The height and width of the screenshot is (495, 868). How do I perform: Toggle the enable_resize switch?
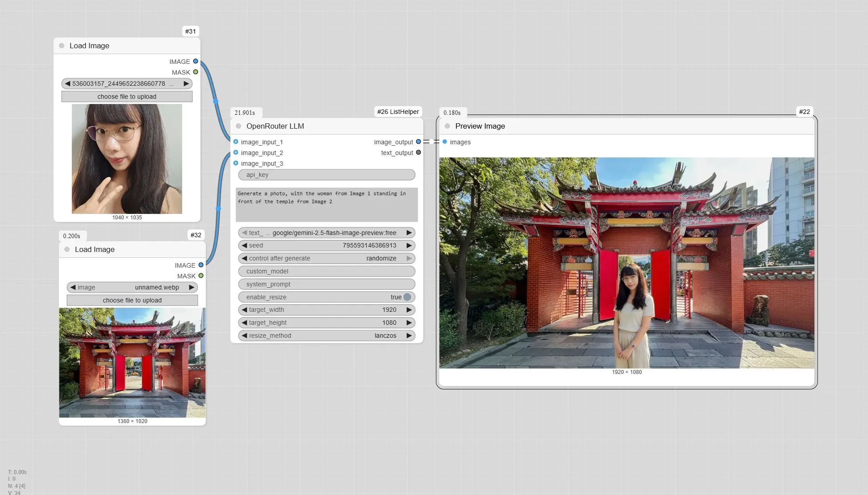point(407,297)
